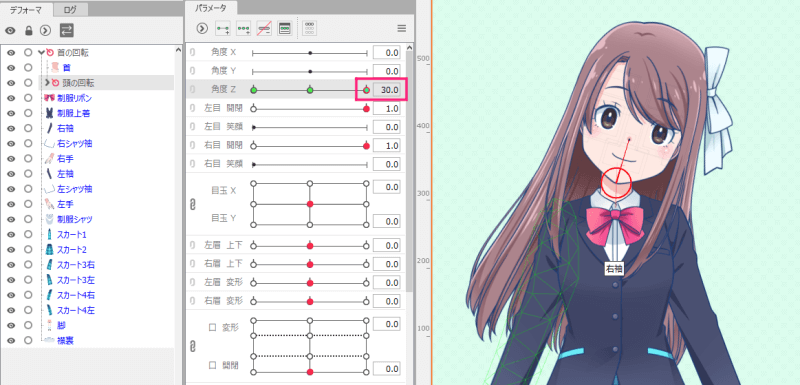This screenshot has height=385, width=800.
Task: Select the パラメータ tab
Action: [210, 8]
